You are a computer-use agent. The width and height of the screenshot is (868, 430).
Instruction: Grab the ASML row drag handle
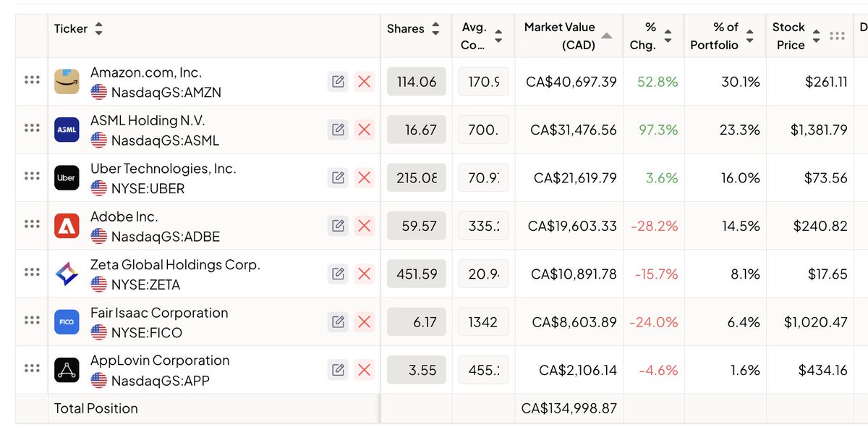pos(31,128)
